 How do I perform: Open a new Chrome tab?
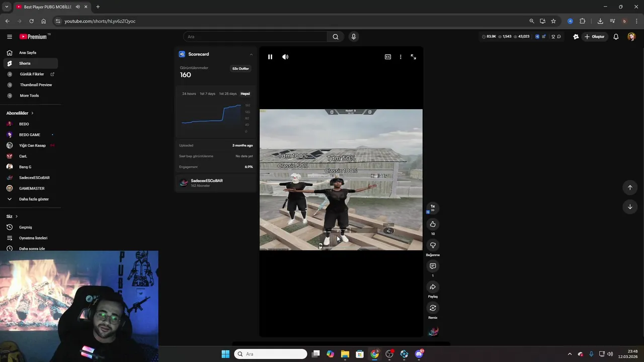click(x=98, y=7)
